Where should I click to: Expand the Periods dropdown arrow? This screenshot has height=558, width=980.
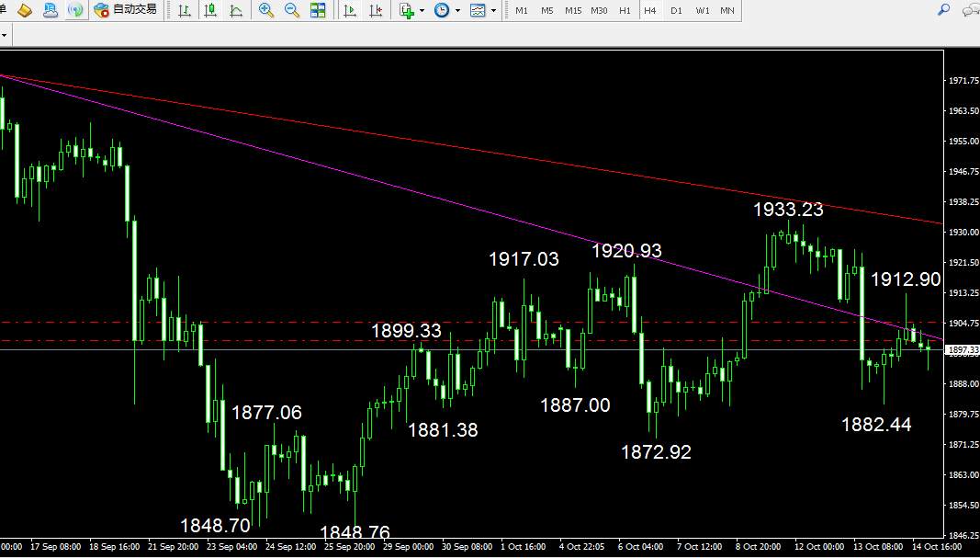coord(458,11)
